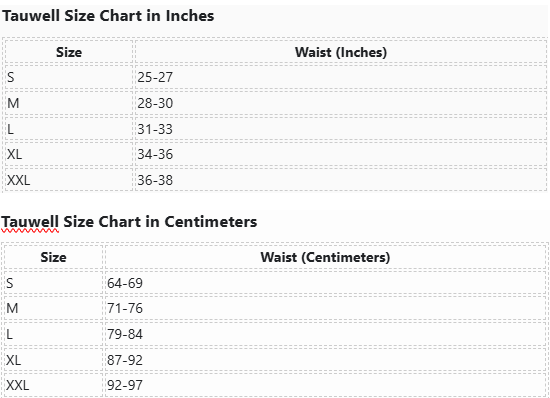Click the '64-69' waist cell
This screenshot has width=550, height=398.
(x=325, y=283)
